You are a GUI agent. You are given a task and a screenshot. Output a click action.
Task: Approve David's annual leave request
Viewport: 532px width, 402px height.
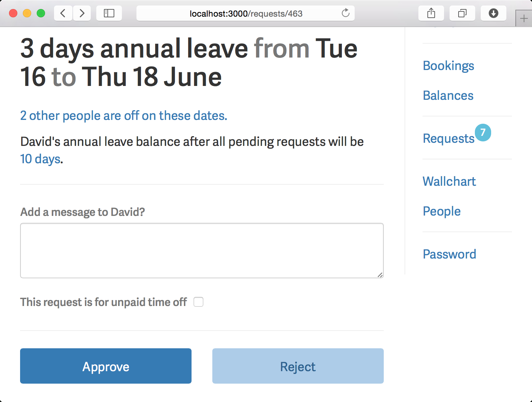[106, 366]
